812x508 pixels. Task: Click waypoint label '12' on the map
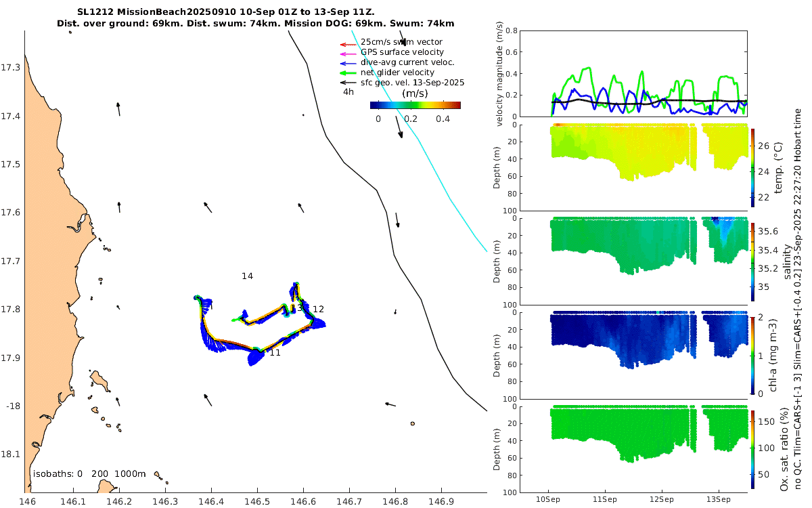[318, 309]
